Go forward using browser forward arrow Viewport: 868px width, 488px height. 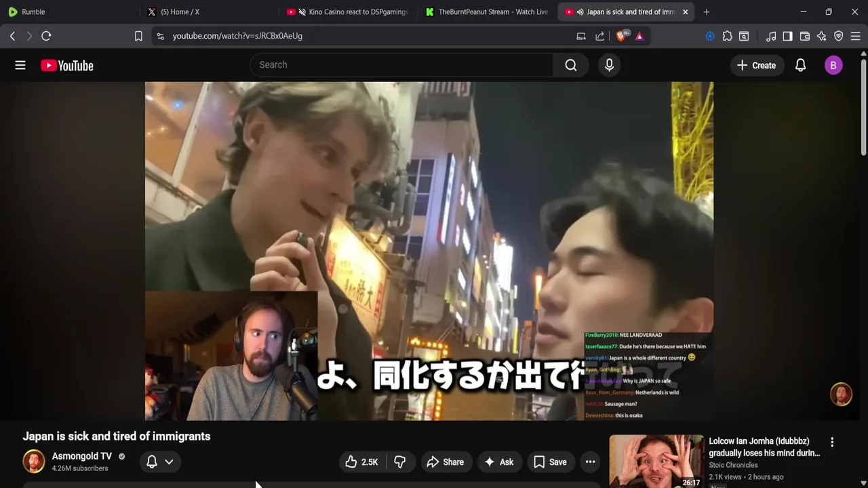(29, 36)
